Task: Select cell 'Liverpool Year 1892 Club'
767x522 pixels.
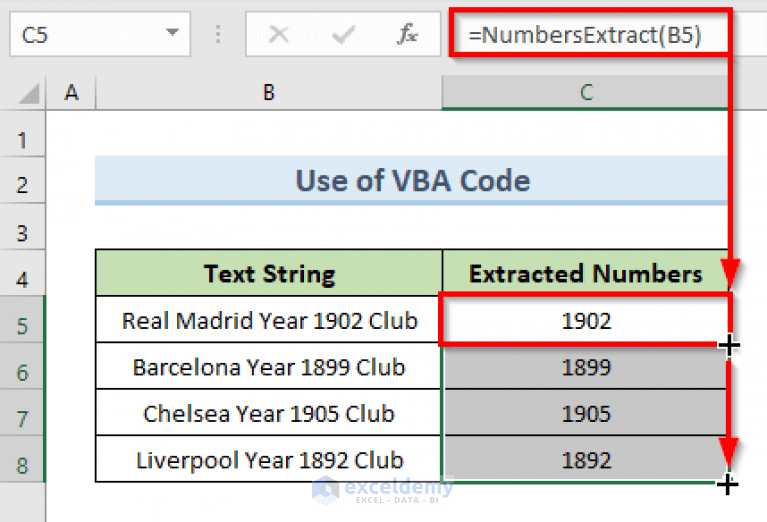Action: (x=269, y=459)
